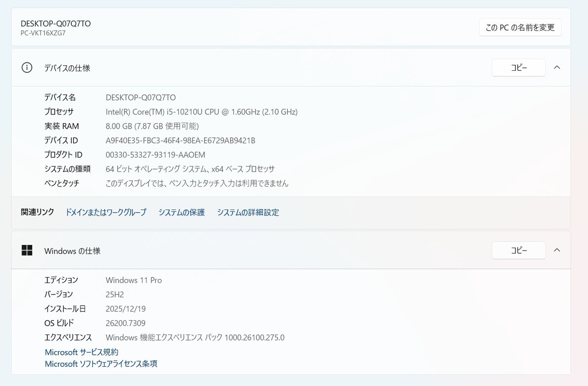588x386 pixels.
Task: Click the DESKTOP-Q07Q7TO title at the top
Action: [x=56, y=23]
